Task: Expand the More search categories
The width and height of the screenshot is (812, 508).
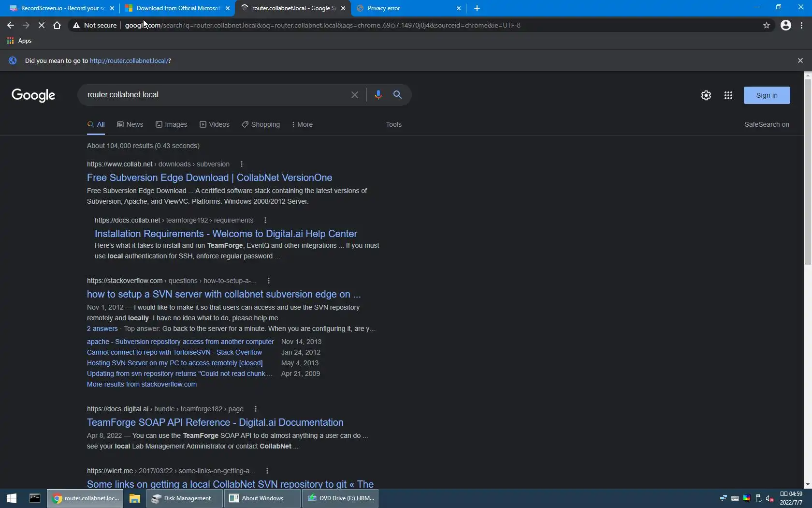Action: 302,124
